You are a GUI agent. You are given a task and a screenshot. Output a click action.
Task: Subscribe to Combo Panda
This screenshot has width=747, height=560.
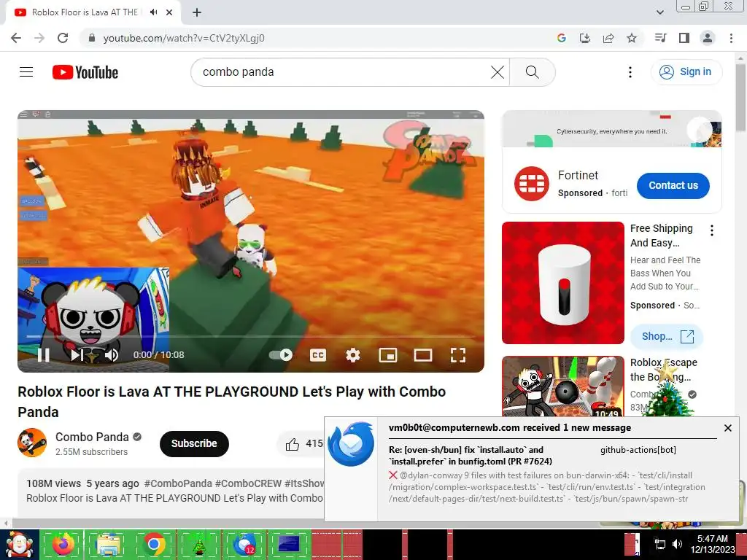(x=194, y=443)
